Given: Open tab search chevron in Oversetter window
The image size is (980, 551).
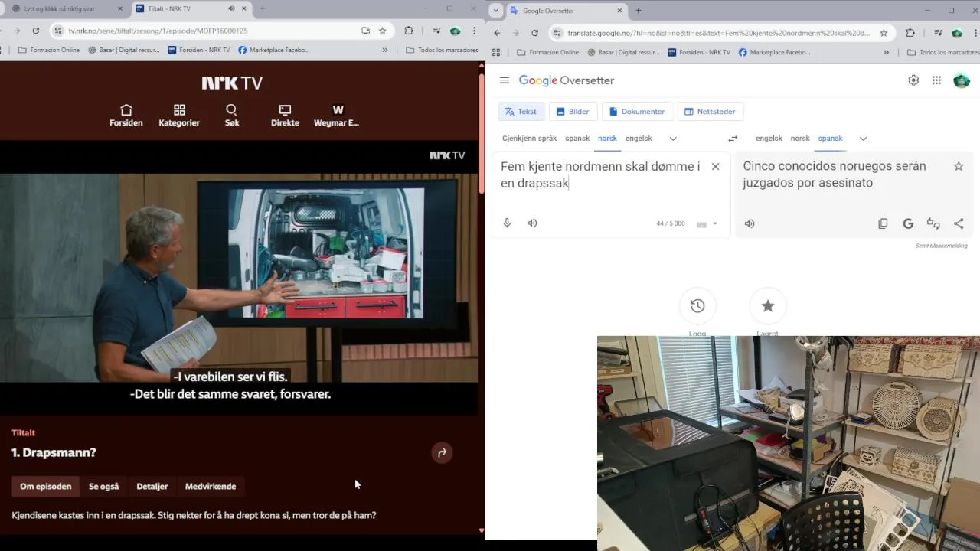Looking at the screenshot, I should [496, 11].
